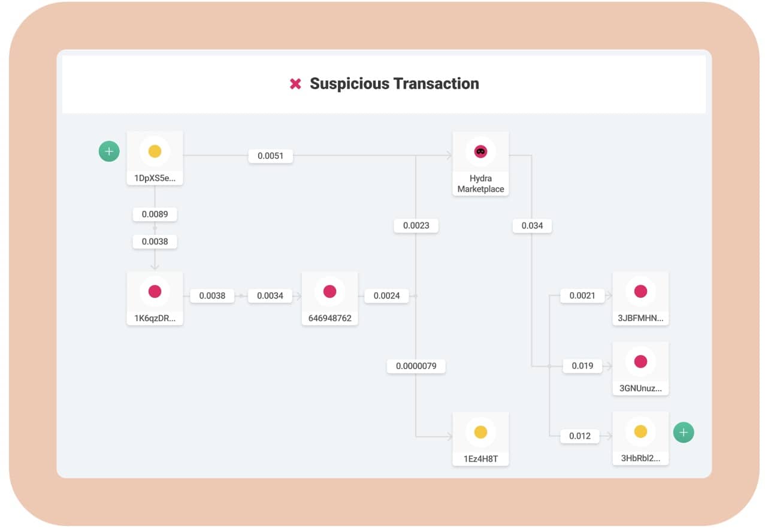Select the Hydra Marketplace mask icon
Viewport: 765px width, 532px height.
point(480,152)
